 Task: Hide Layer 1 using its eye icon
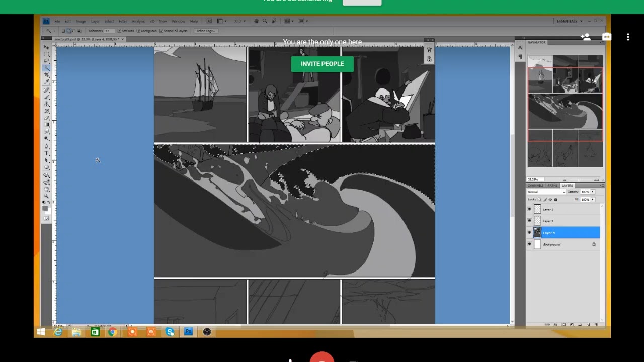pos(529,210)
